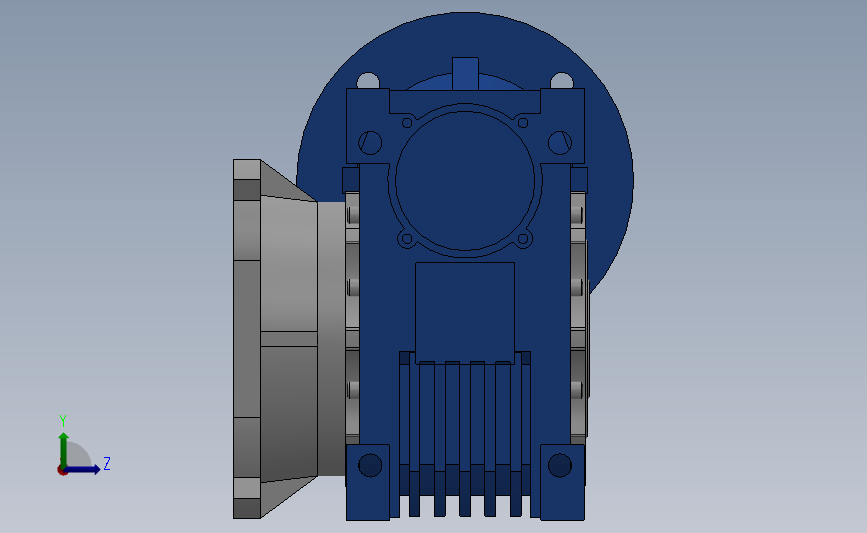Select the center cooling fin at bottom
Screen dimensions: 867x533
(x=465, y=440)
